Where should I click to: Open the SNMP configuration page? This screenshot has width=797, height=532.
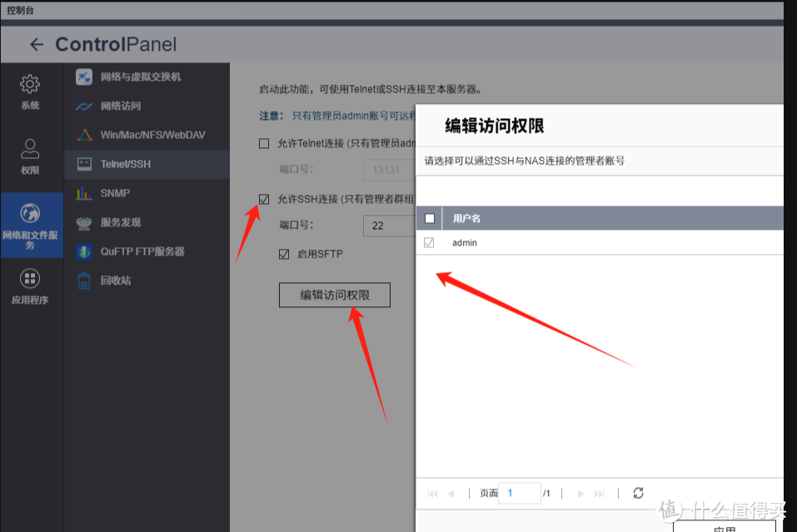pyautogui.click(x=117, y=193)
